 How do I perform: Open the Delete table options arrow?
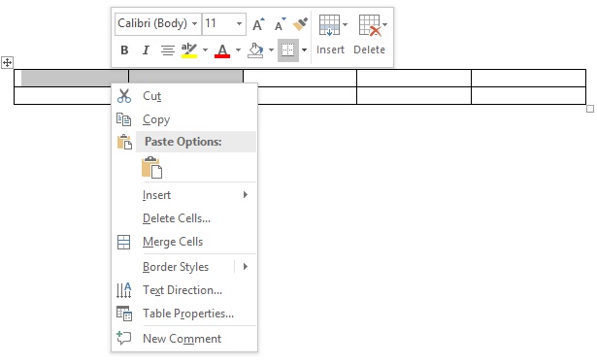pos(385,24)
